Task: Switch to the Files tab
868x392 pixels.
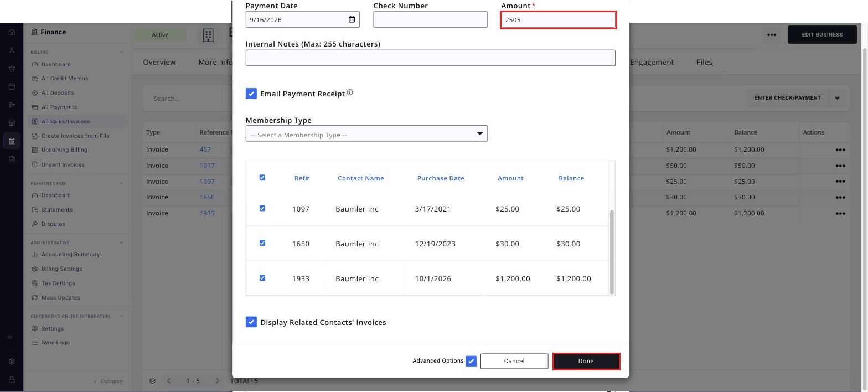Action: click(x=704, y=62)
